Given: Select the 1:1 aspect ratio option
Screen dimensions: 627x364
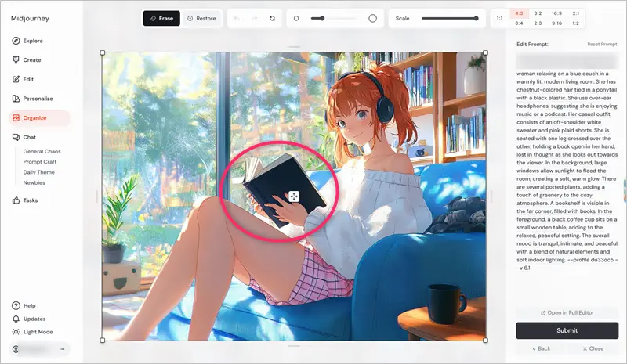Looking at the screenshot, I should [500, 18].
